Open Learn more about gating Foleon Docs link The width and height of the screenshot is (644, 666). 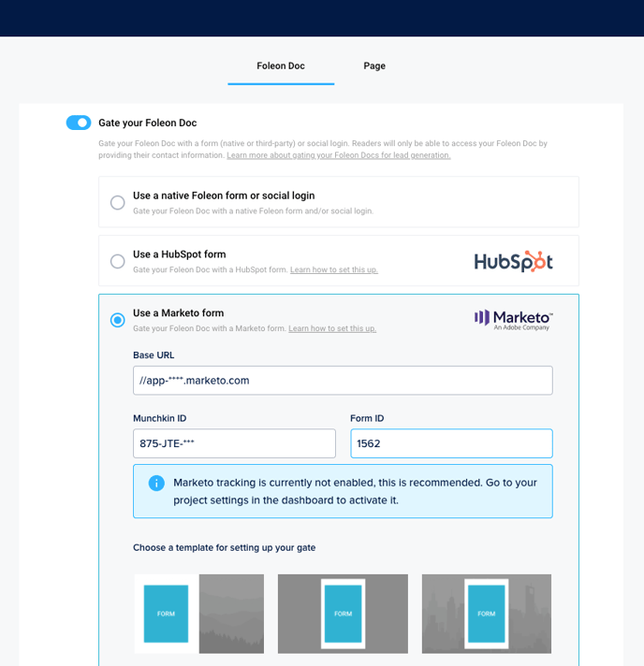338,155
